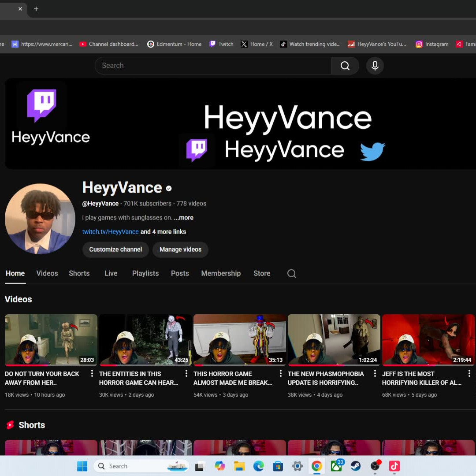Click the @HeyyVance channel handle
The width and height of the screenshot is (476, 476).
coord(100,203)
